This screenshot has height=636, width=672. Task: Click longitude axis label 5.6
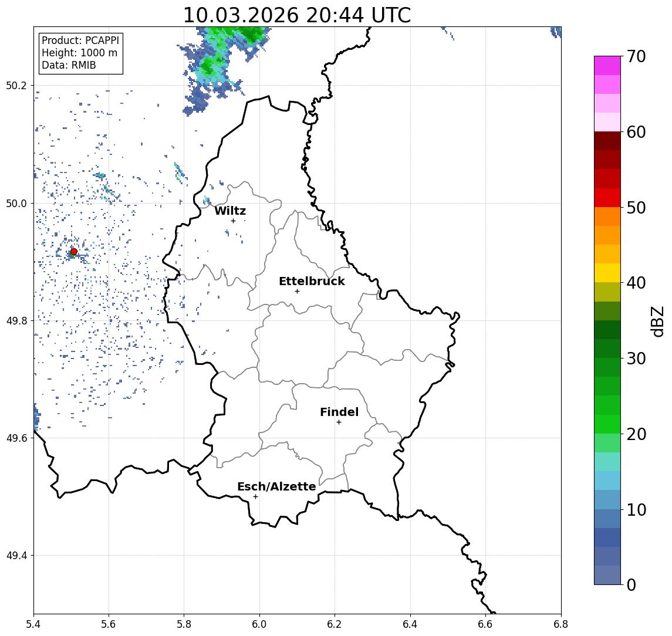point(109,624)
